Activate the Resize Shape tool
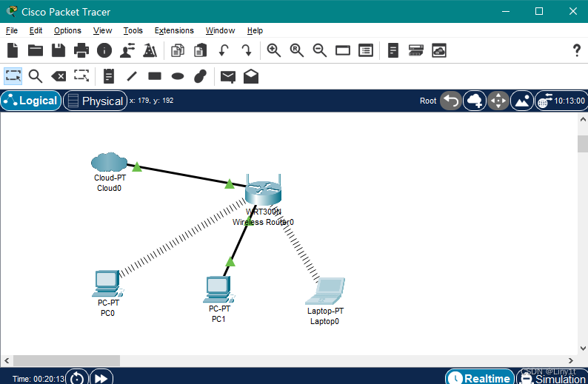Screen dimensions: 588x384 (81, 76)
